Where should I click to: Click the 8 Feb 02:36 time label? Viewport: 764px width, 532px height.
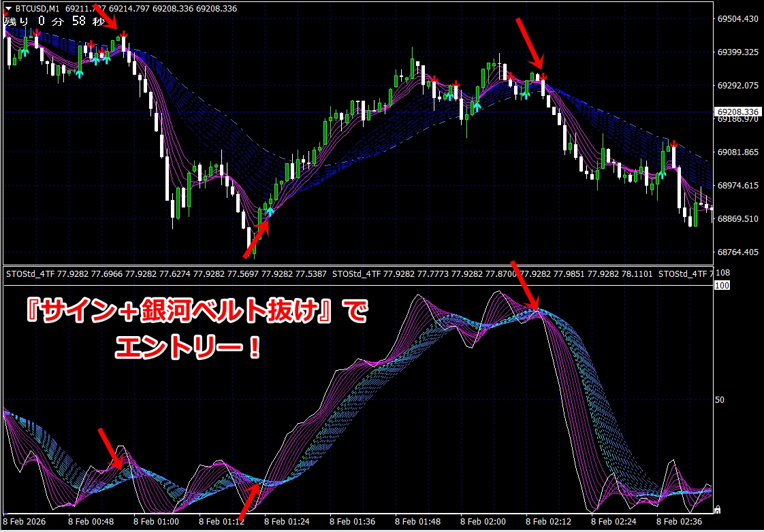(x=679, y=522)
